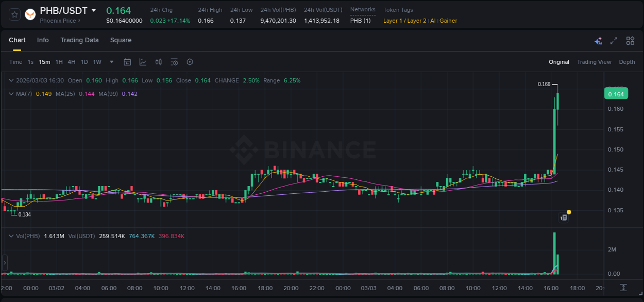Open chart settings hexagon icon

point(190,62)
